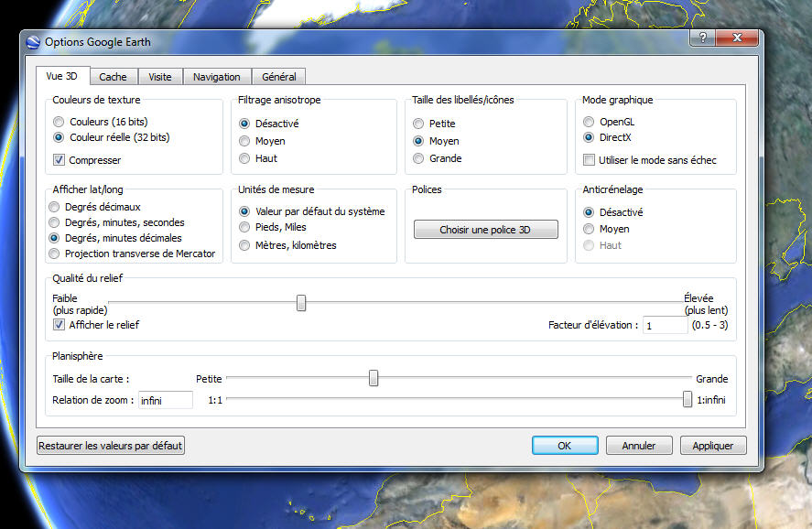Click the Taille de la carte slider handle
Viewport: 812px width, 529px height.
374,378
